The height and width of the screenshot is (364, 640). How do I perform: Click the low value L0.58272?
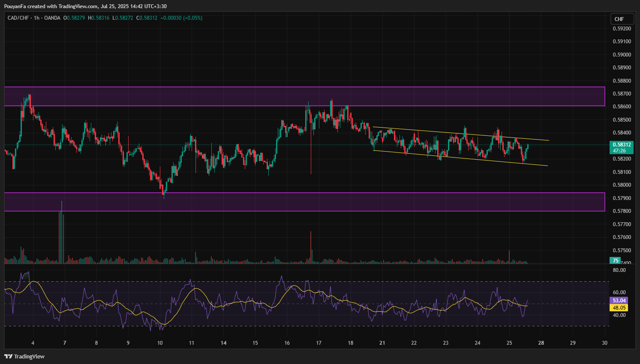tap(123, 18)
